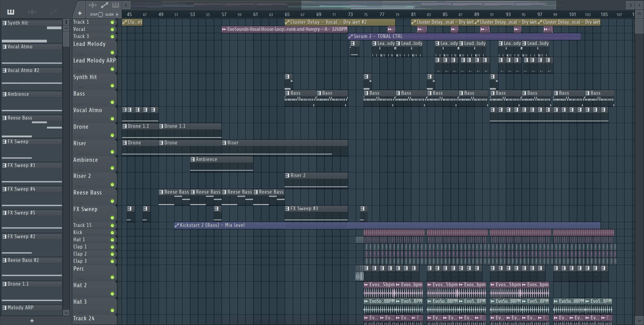Click the Reese Bass #2 pattern icon in picker
Viewport: 644px width, 325px height.
pos(4,260)
